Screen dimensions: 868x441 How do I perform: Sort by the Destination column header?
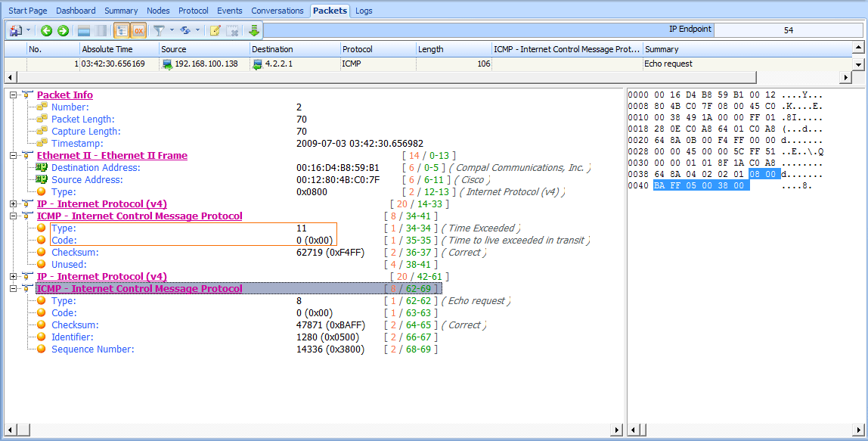point(295,48)
